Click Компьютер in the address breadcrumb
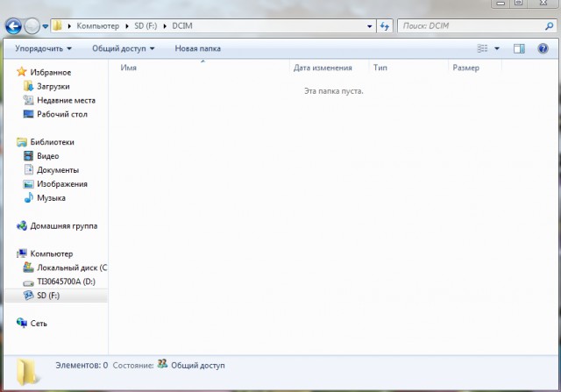This screenshot has height=392, width=561. (96, 26)
